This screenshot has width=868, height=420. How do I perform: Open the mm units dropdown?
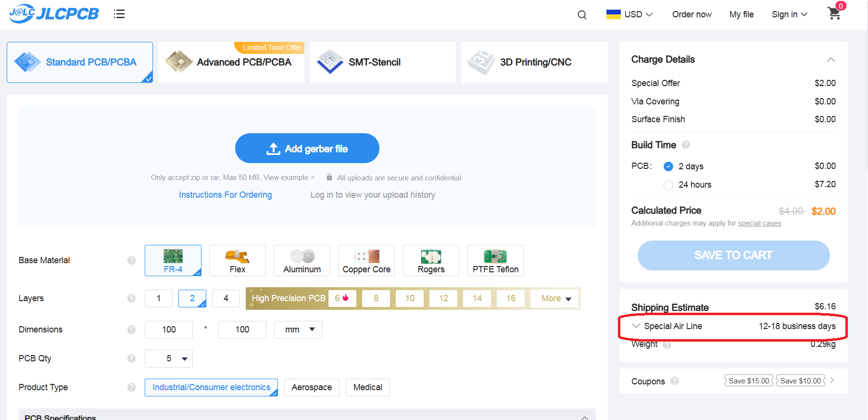(298, 330)
